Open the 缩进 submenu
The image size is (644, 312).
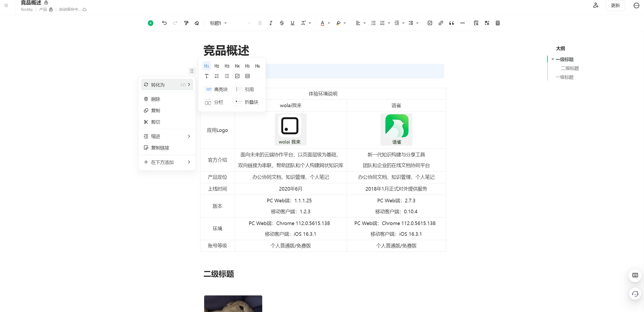167,136
